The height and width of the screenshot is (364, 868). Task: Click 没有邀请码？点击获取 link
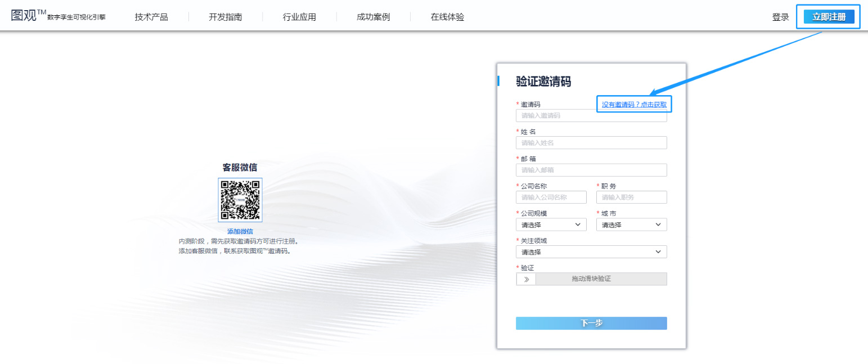(634, 104)
